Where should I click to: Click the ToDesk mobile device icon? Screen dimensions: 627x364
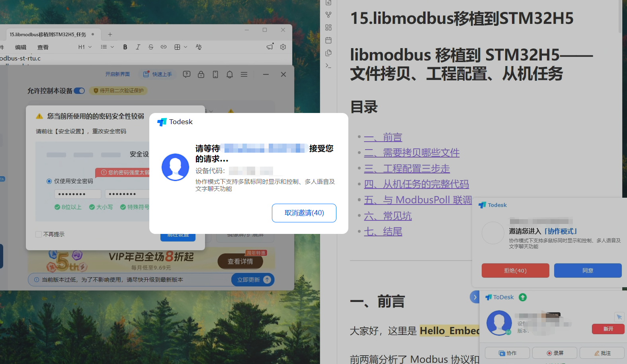coord(215,74)
